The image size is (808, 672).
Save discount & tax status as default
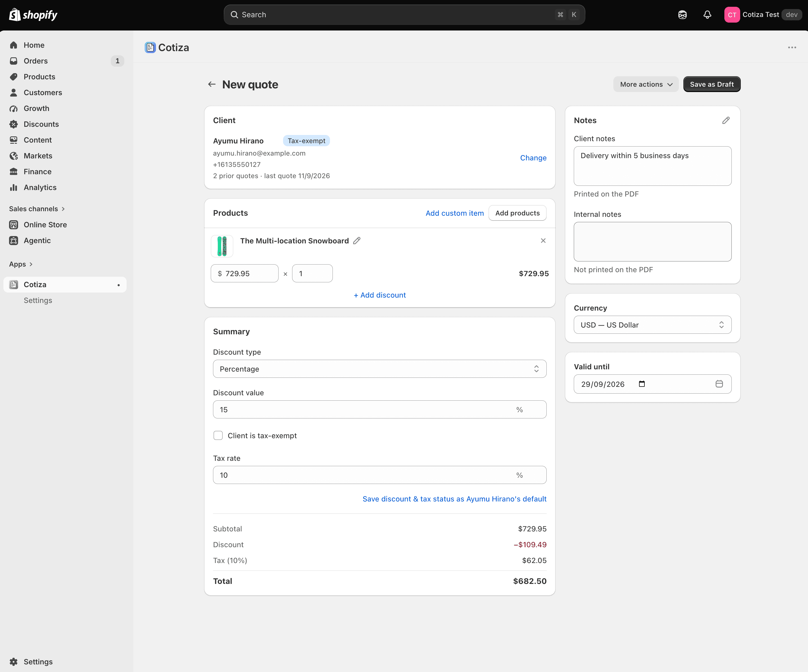point(454,499)
